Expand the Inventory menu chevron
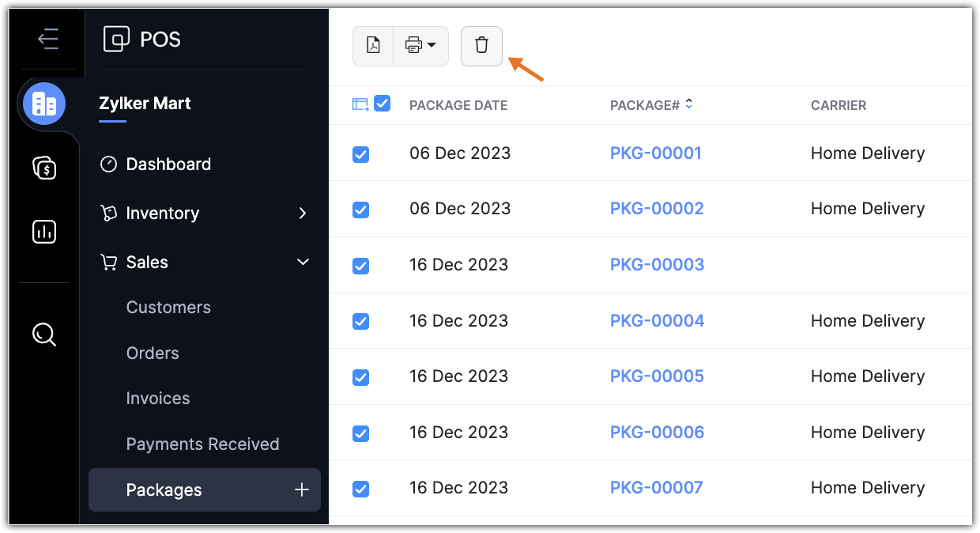The height and width of the screenshot is (533, 980). (302, 214)
